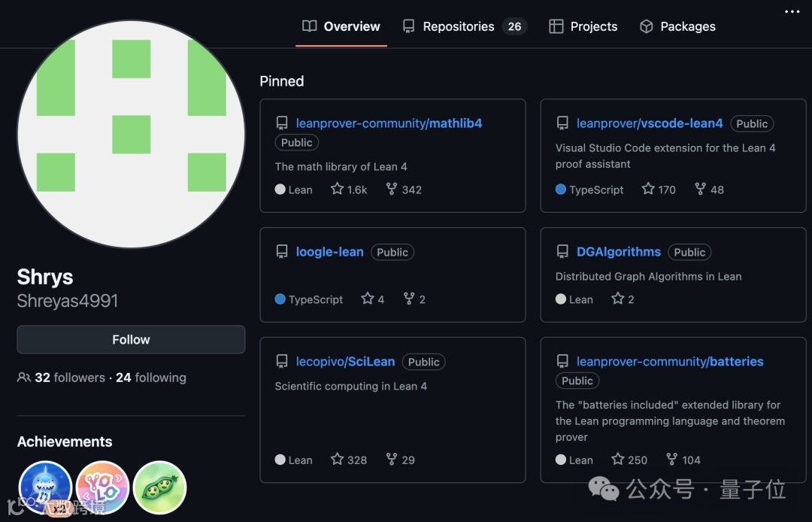Viewport: 812px width, 522px height.
Task: Click the repo icon beside loogle-lean
Action: [282, 252]
